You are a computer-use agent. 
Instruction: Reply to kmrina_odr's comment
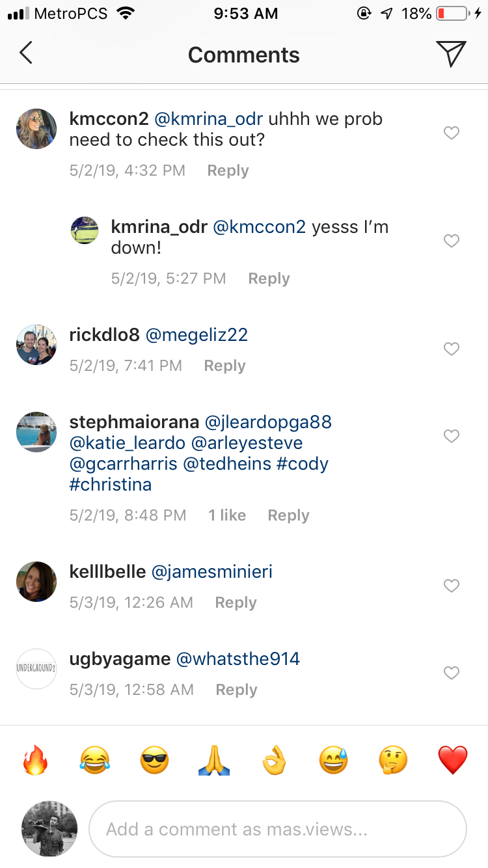point(269,278)
